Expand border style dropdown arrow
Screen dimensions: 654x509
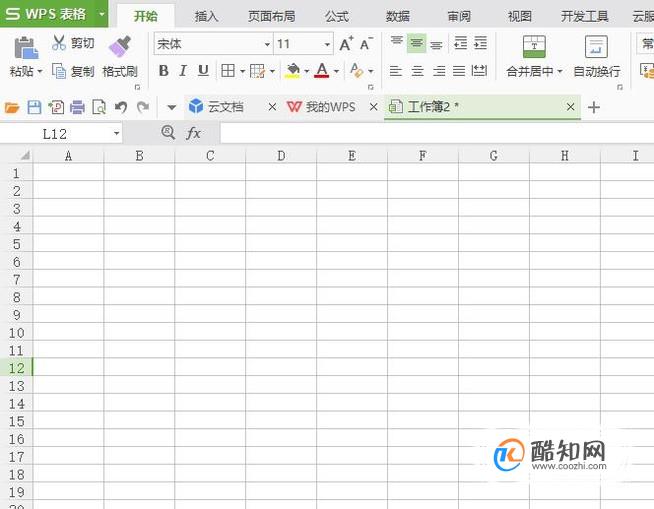pyautogui.click(x=242, y=71)
